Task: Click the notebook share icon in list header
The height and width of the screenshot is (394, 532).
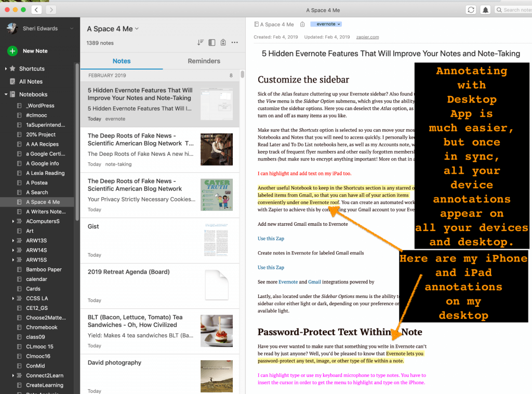Action: click(x=223, y=43)
